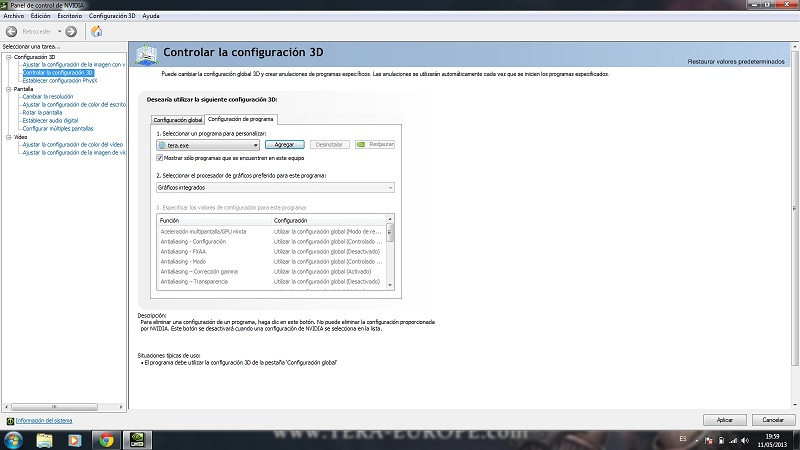The height and width of the screenshot is (450, 800).
Task: Select the Configuración de programa tab
Action: coord(240,119)
